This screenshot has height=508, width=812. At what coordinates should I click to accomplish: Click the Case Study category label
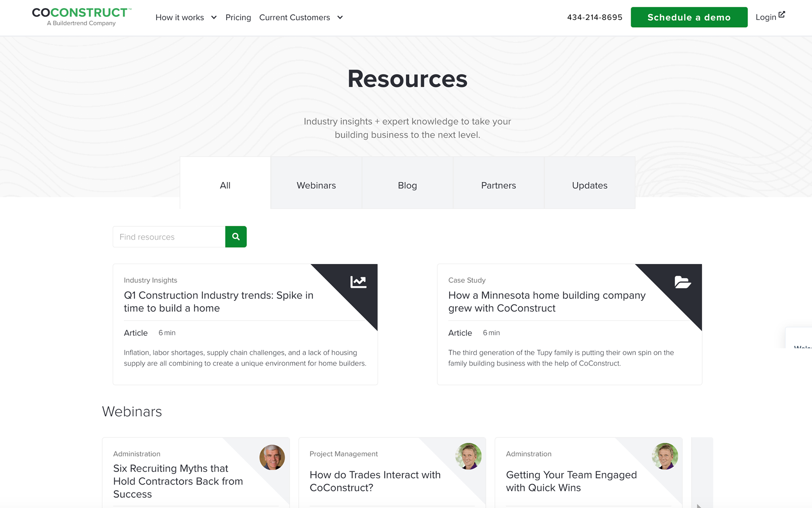(x=467, y=280)
